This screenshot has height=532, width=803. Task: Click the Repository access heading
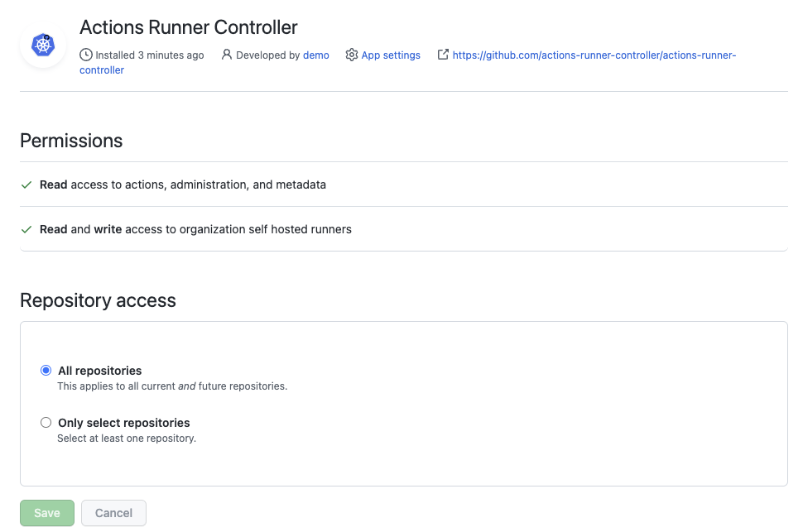coord(98,300)
